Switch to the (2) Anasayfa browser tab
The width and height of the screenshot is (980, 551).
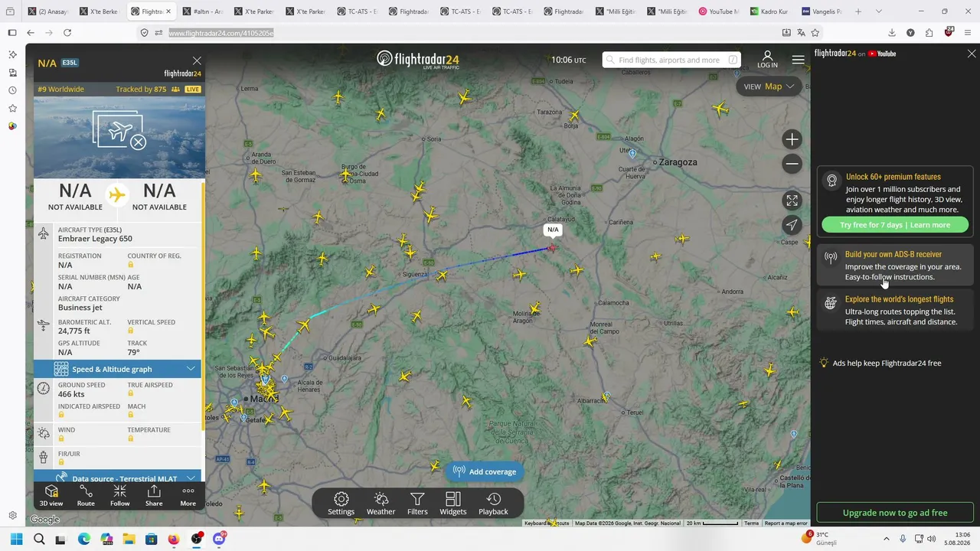coord(49,11)
